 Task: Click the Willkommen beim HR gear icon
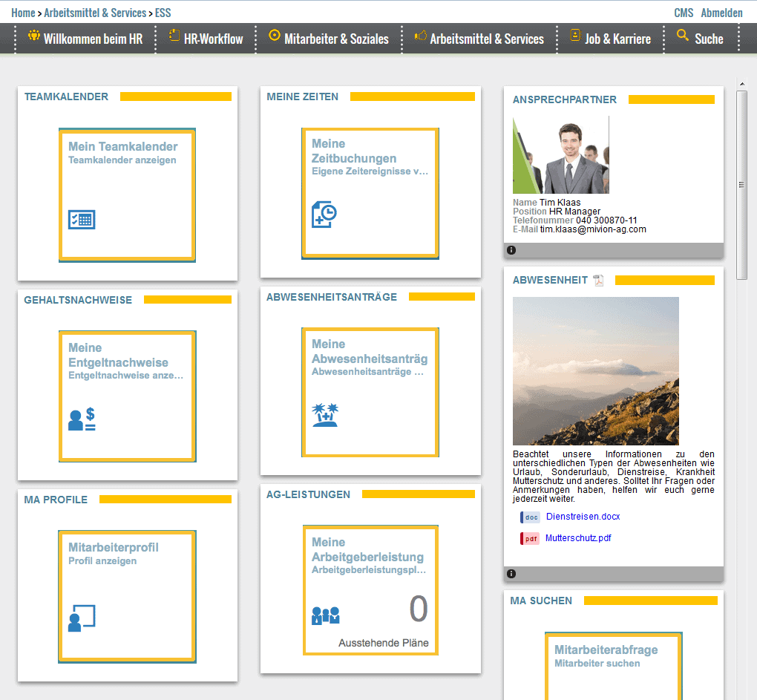coord(34,35)
